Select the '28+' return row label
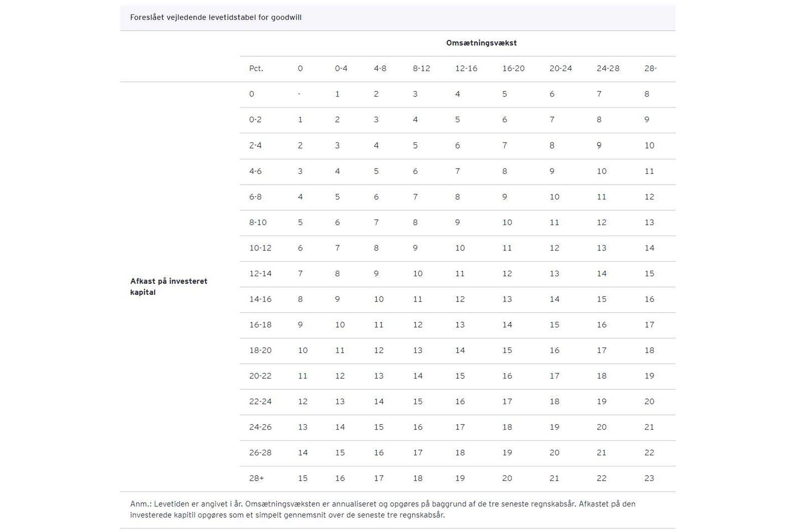Image resolution: width=798 pixels, height=532 pixels. [x=256, y=478]
